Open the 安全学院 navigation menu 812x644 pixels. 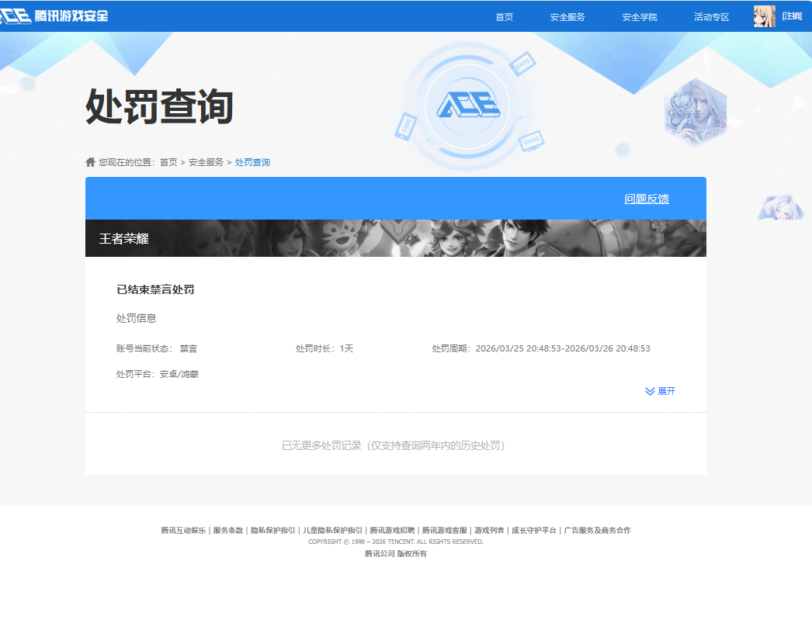click(640, 17)
